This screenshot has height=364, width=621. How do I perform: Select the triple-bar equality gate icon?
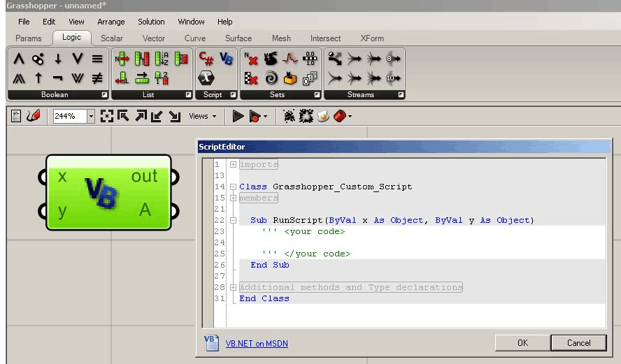pyautogui.click(x=97, y=59)
